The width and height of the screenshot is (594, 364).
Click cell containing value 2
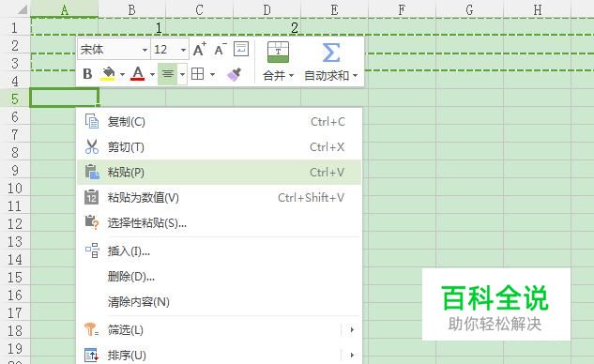[x=267, y=27]
